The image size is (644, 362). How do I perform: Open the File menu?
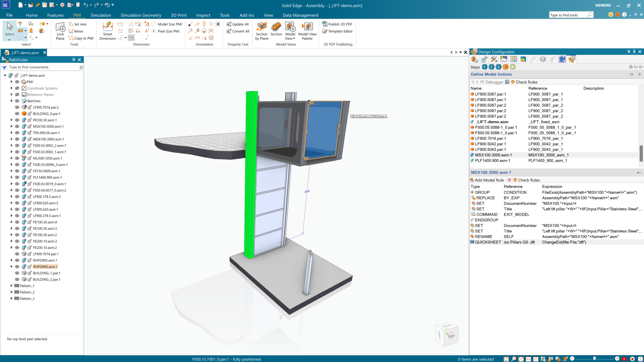point(9,15)
